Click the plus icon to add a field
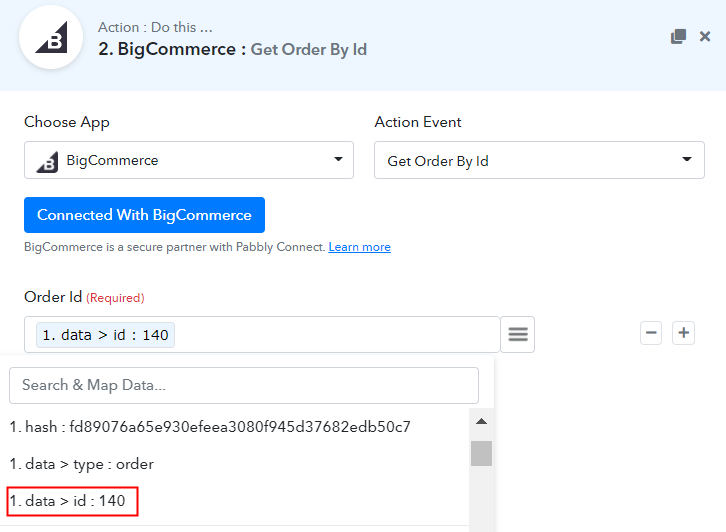 (x=683, y=333)
